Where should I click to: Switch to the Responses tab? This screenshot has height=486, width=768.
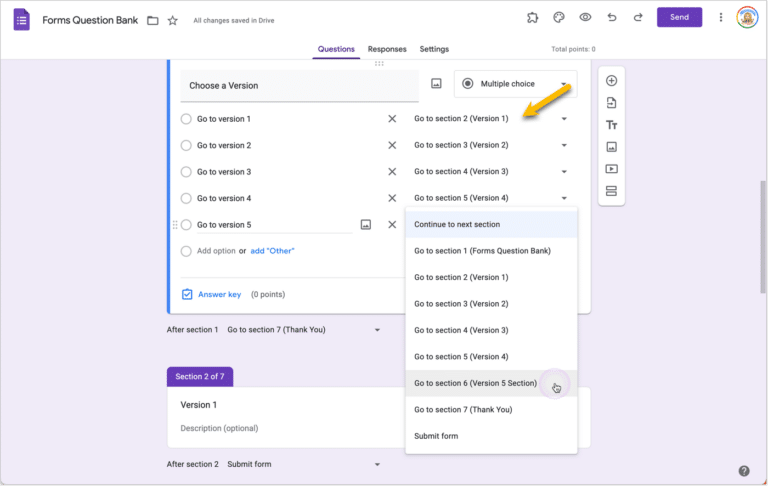387,49
